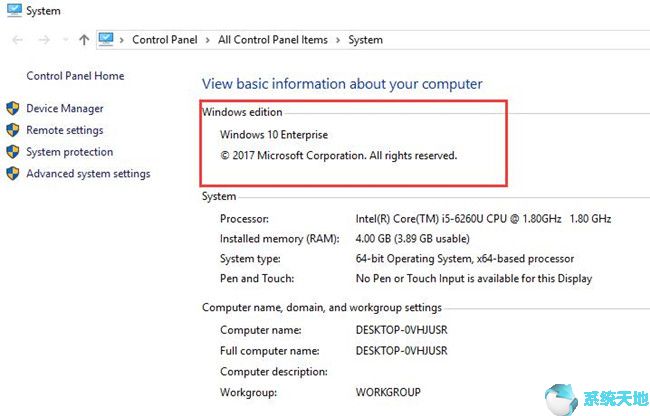
Task: Open Remote settings
Action: click(x=65, y=130)
